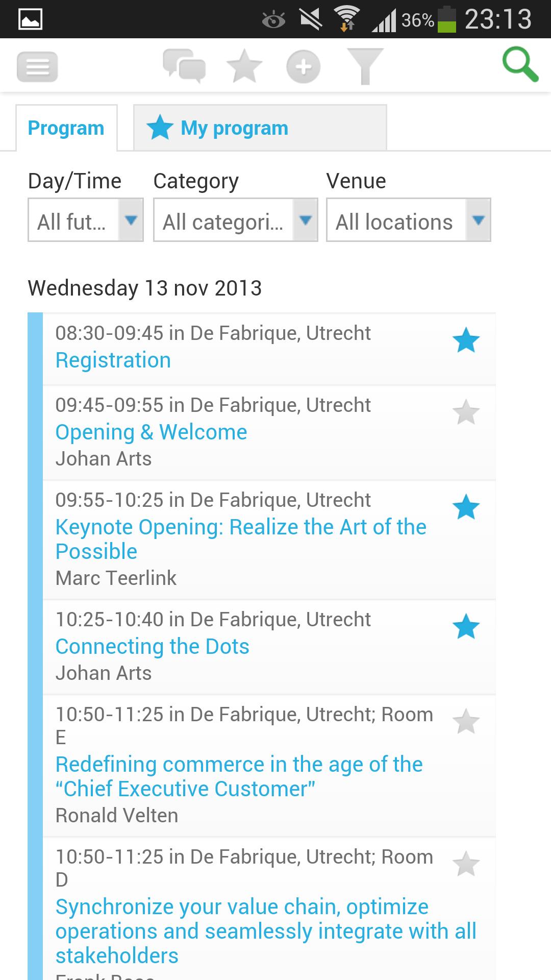Screen dimensions: 551x980
Task: Switch to the Program tab
Action: (x=66, y=128)
